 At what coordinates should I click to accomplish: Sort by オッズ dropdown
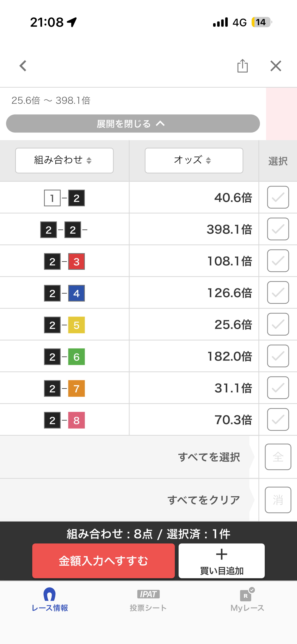click(194, 160)
